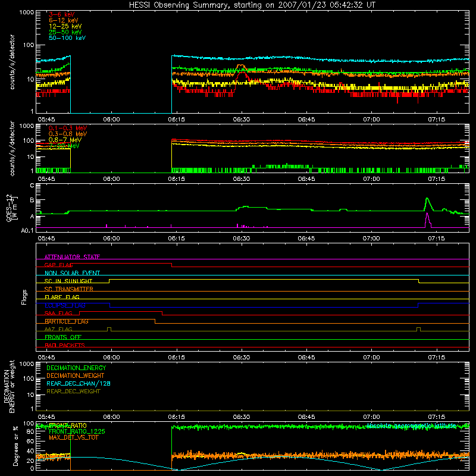Screen dimensions: 476x476
Task: Click the GOES green flux peak near 07:13
Action: 427,199
